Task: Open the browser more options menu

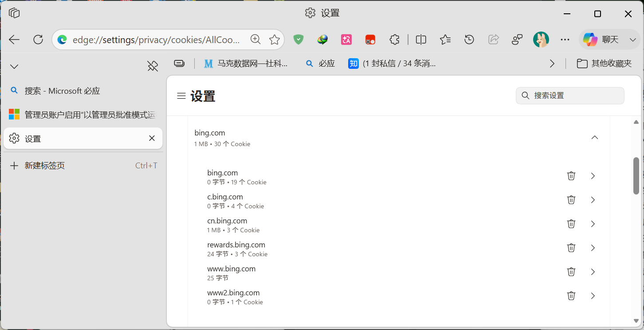Action: [565, 40]
